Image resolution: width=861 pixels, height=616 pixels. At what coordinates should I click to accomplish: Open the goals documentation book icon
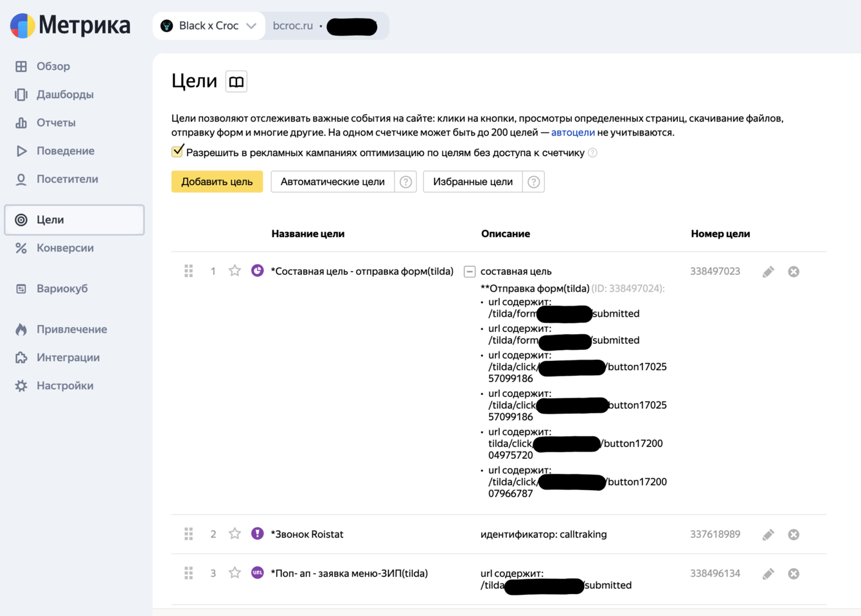pos(236,82)
